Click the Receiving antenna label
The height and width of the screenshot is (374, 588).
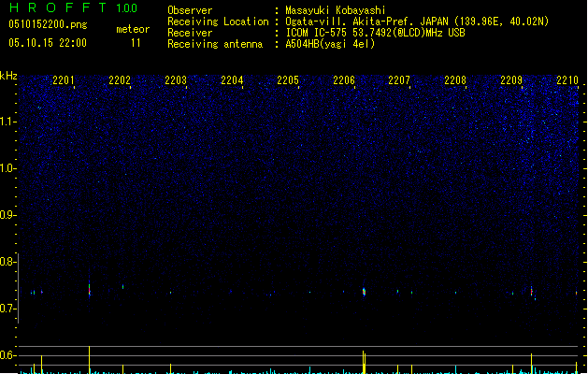[215, 44]
